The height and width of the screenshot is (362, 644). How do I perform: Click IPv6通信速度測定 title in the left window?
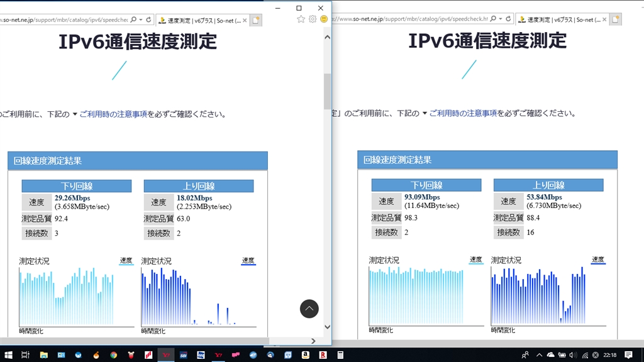tap(138, 42)
